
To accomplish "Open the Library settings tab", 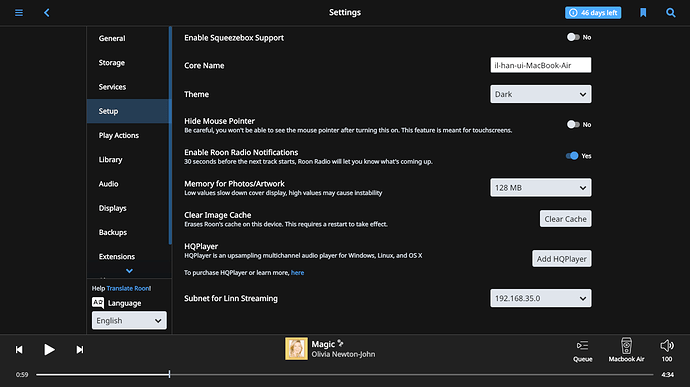I will tap(128, 159).
